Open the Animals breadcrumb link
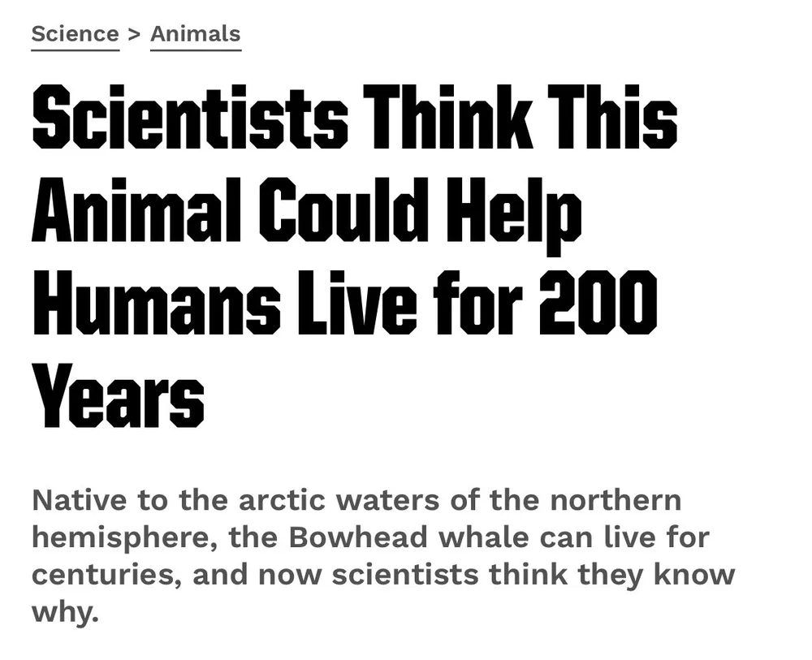Image resolution: width=812 pixels, height=660 pixels. [x=195, y=34]
